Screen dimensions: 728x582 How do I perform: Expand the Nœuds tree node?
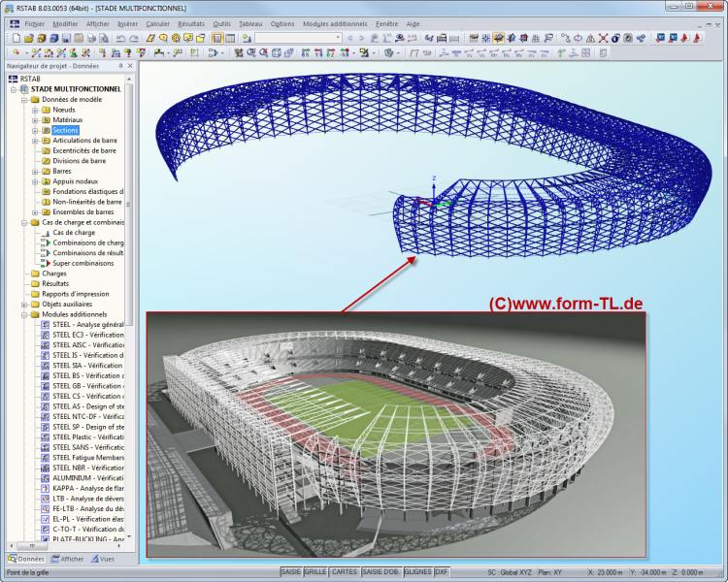click(x=35, y=110)
